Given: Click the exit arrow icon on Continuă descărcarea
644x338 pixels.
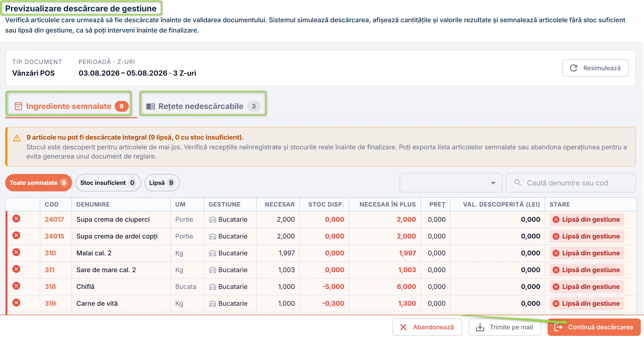Looking at the screenshot, I should (x=558, y=327).
